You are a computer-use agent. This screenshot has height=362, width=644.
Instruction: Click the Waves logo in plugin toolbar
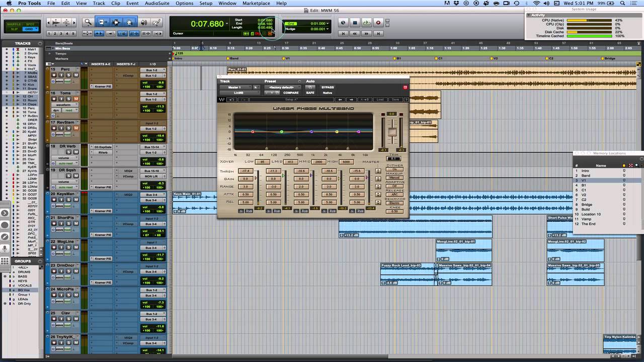coord(222,100)
